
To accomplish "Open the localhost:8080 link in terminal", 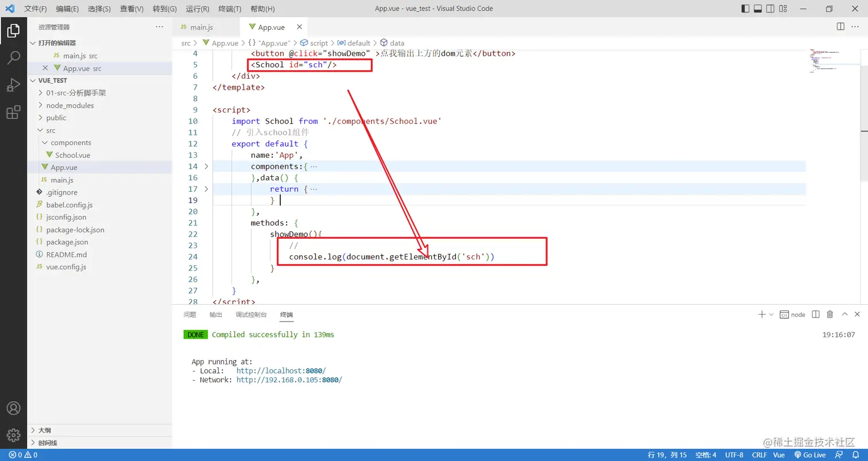I will pos(281,371).
